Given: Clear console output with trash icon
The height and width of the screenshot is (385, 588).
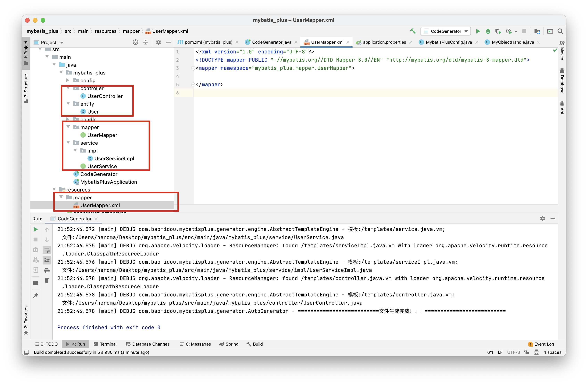Looking at the screenshot, I should [47, 280].
